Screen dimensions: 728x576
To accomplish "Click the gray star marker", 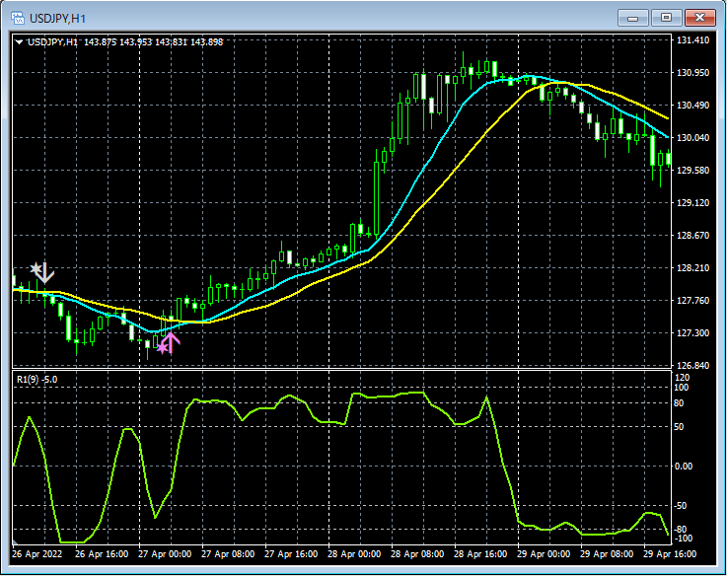I will tap(36, 268).
